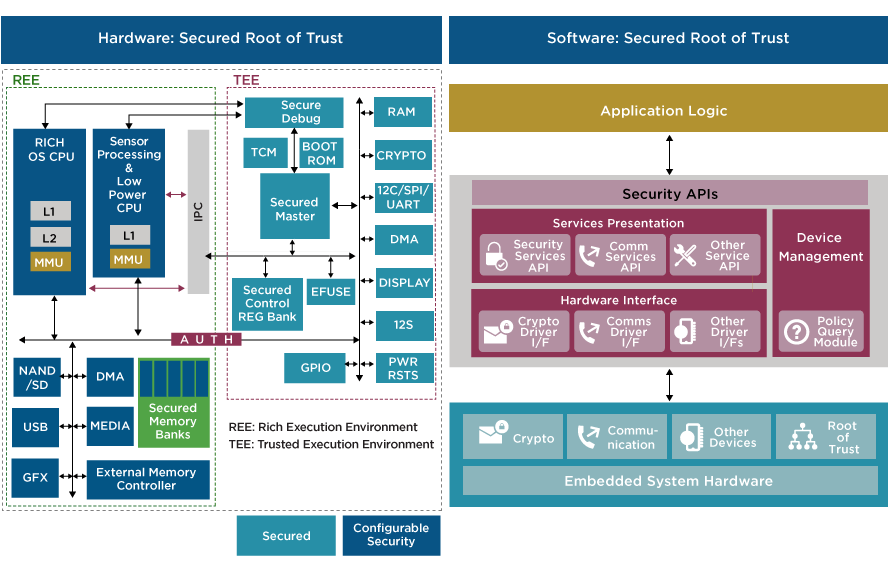Click the envelope lock icon in Crypto Driver I/F

point(495,332)
